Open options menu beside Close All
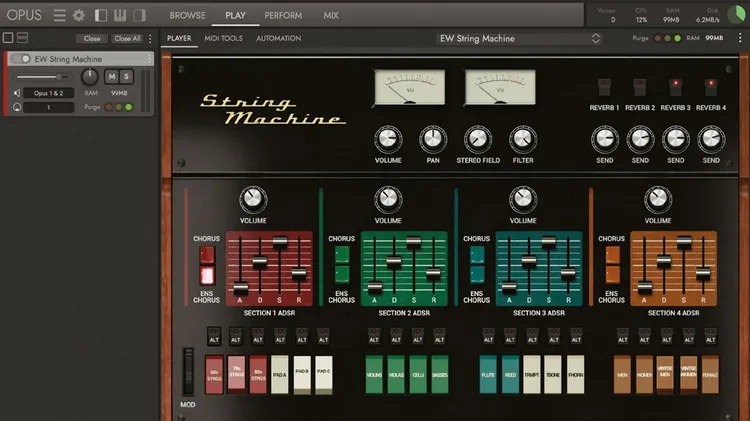Viewport: 750px width, 421px height. point(150,38)
